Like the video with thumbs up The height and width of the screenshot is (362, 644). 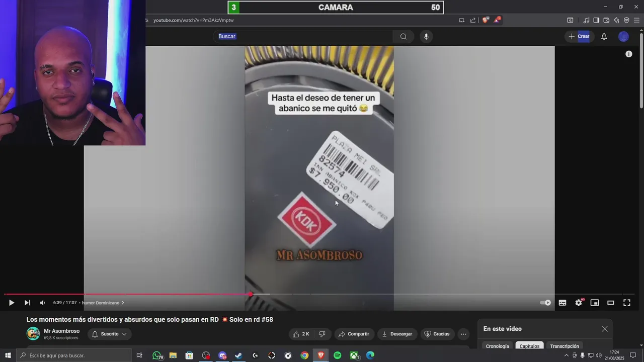pyautogui.click(x=301, y=334)
